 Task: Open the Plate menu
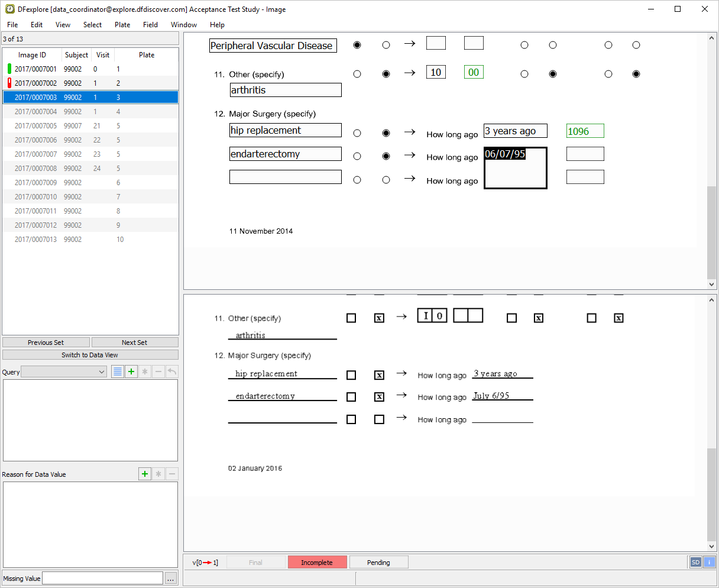(x=122, y=25)
